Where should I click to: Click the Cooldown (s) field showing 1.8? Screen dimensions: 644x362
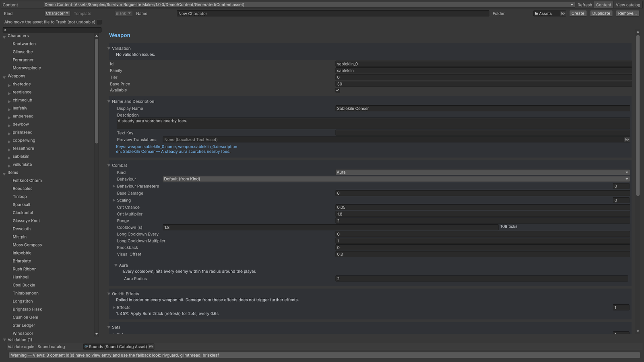tap(330, 228)
